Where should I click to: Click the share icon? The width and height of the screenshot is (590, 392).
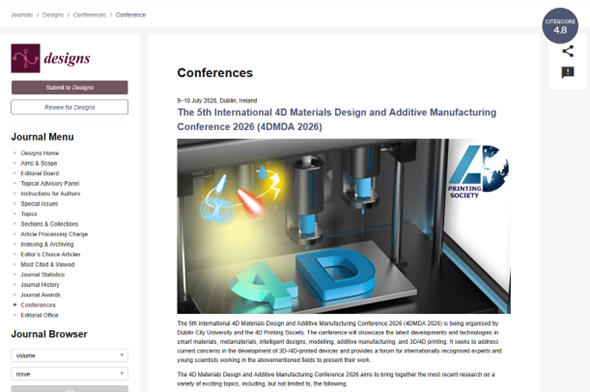(567, 51)
